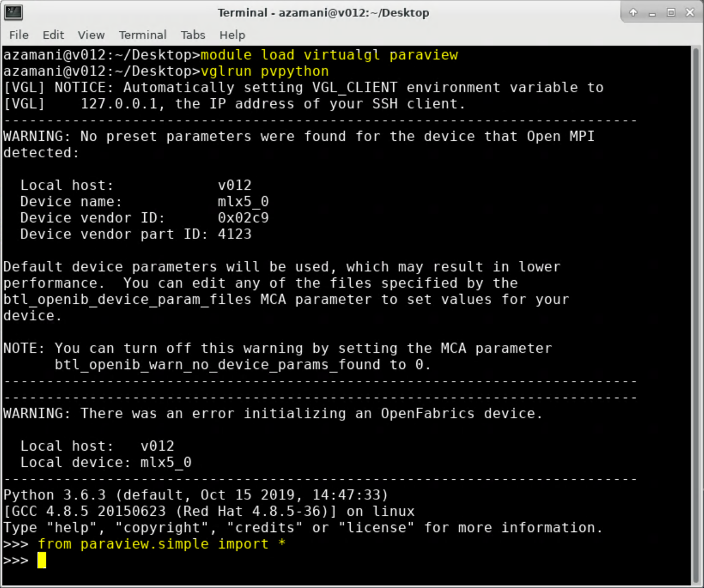Close the Terminal window
The width and height of the screenshot is (704, 588).
[690, 13]
